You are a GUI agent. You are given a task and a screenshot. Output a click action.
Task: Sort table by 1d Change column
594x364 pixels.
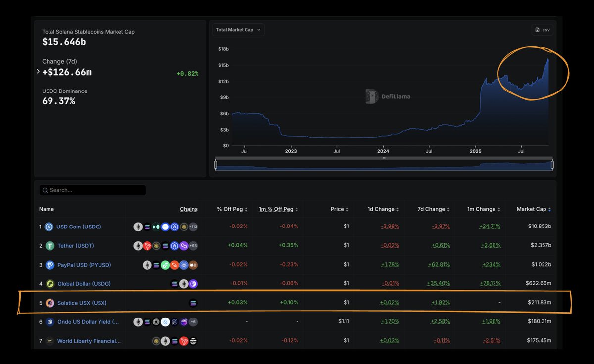pos(384,209)
